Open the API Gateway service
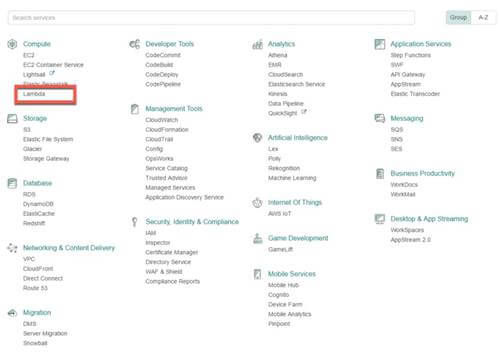The height and width of the screenshot is (360, 499). click(408, 75)
